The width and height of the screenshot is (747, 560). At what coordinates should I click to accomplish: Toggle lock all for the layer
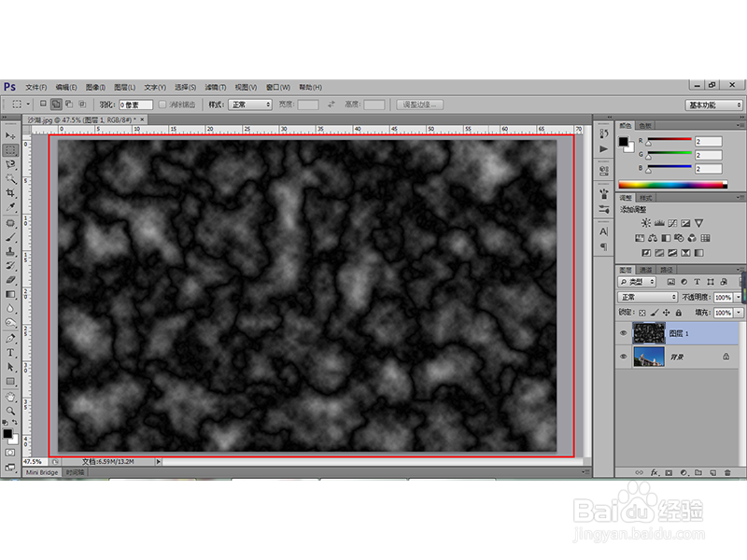coord(679,313)
